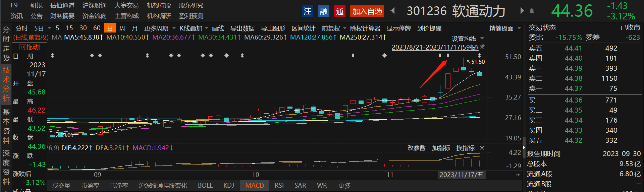Select the 60 minute period

[97, 28]
